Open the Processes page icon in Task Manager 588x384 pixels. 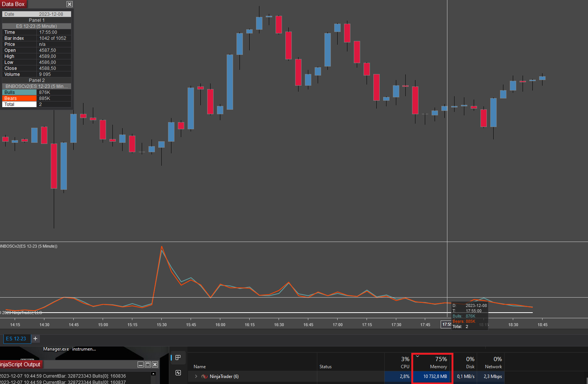[x=178, y=357]
